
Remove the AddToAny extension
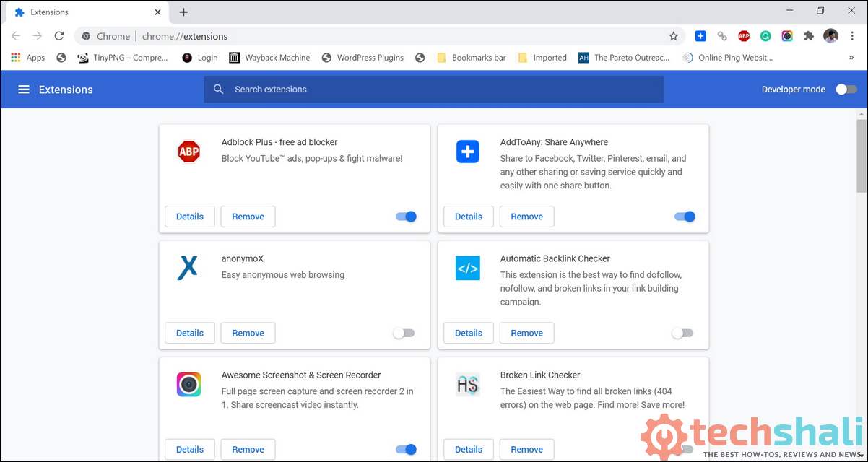[526, 217]
